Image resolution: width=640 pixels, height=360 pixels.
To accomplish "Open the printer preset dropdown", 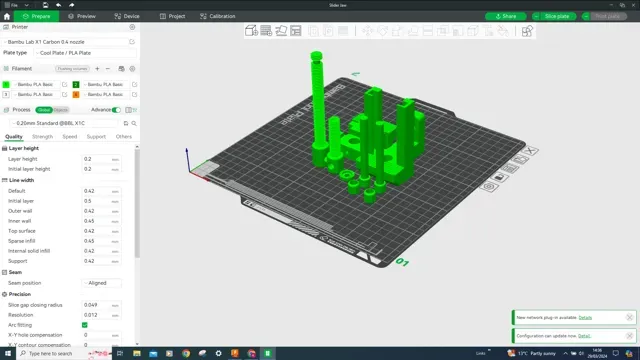I will coord(65,42).
